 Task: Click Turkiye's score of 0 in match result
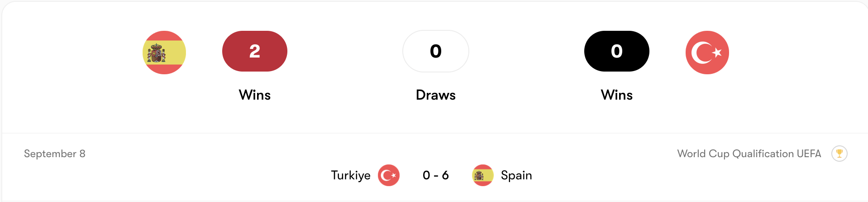coord(426,175)
